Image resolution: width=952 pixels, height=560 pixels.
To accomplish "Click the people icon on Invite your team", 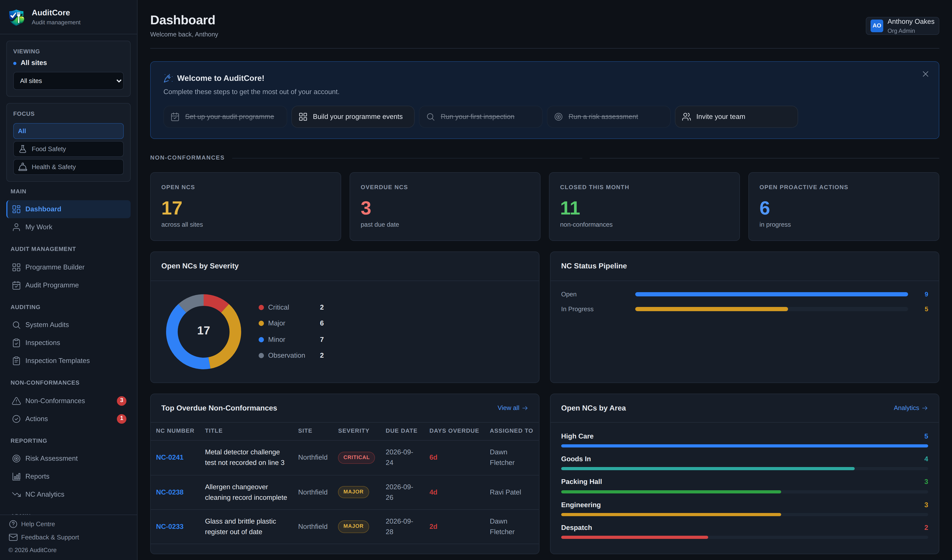I will (687, 117).
